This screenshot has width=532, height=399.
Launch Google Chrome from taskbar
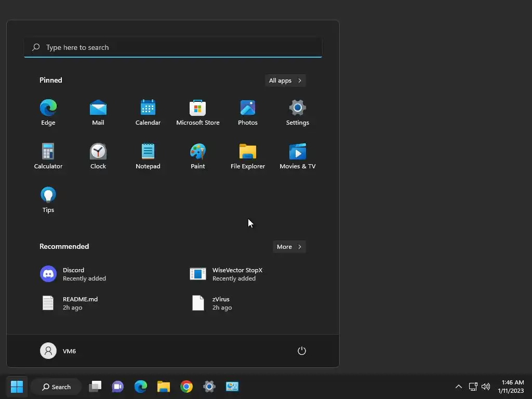pos(187,387)
